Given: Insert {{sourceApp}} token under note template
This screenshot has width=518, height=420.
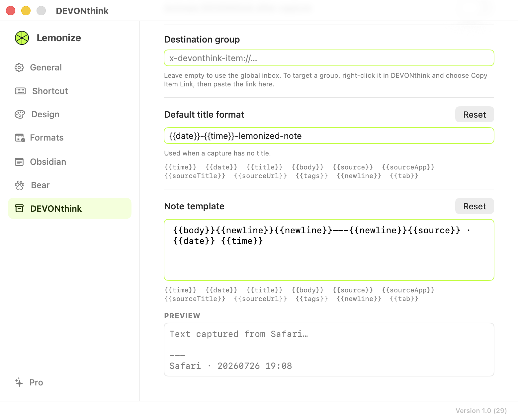Looking at the screenshot, I should pyautogui.click(x=408, y=290).
